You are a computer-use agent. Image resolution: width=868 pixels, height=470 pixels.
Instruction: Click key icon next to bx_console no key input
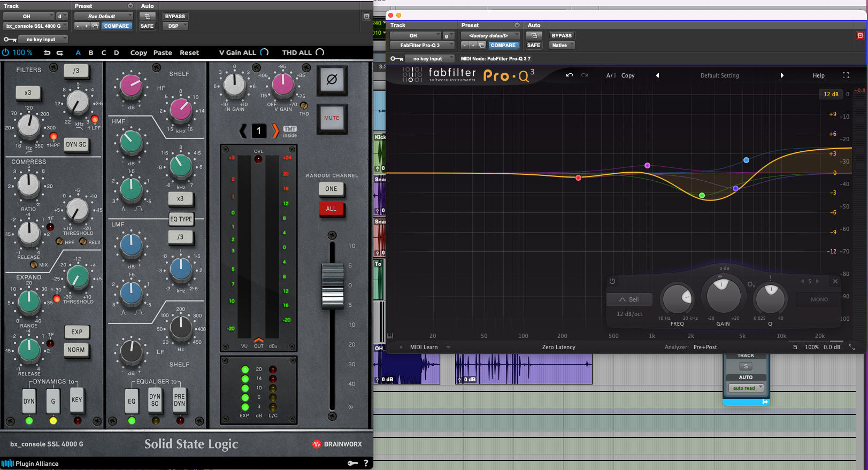point(10,40)
